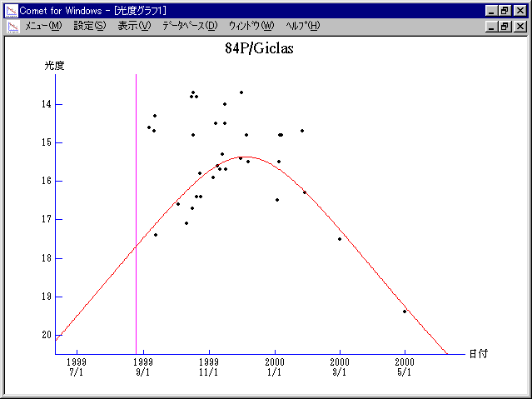The image size is (532, 399).
Task: Click the chart title 84P/Giclas
Action: click(259, 48)
